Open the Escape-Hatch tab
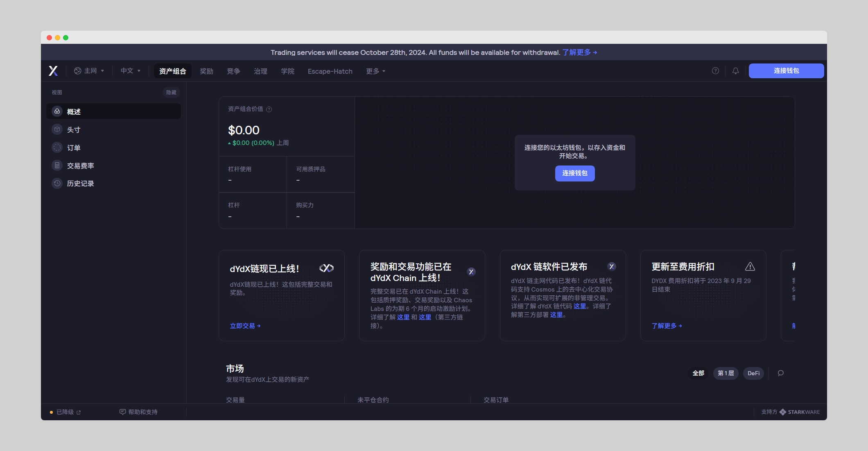This screenshot has height=451, width=868. coord(330,71)
